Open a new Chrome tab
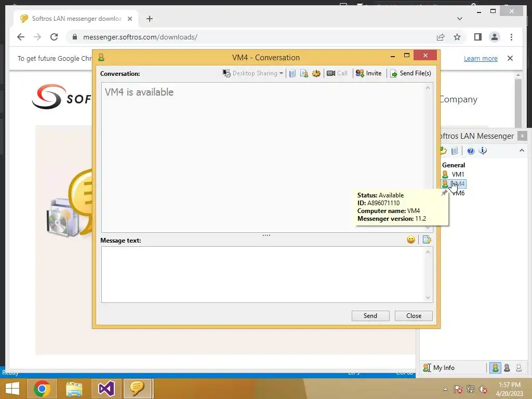Image resolution: width=532 pixels, height=399 pixels. click(150, 19)
